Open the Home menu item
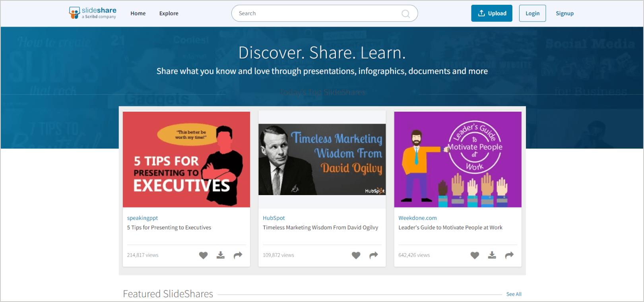 (x=138, y=14)
